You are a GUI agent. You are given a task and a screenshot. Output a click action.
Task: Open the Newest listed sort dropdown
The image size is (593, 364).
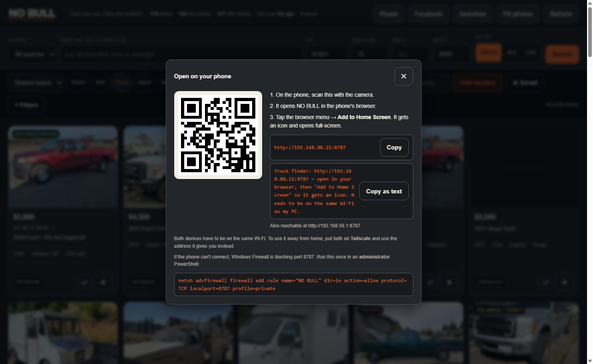pyautogui.click(x=37, y=83)
